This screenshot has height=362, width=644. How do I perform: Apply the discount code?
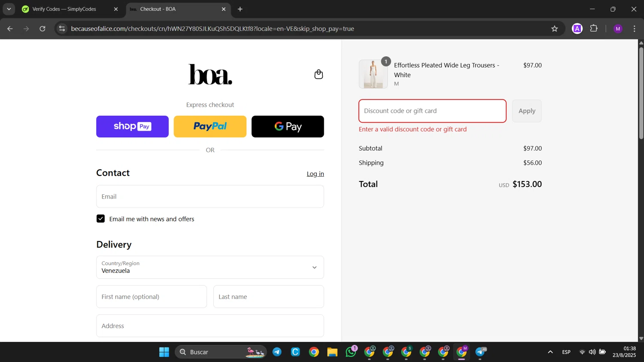tap(527, 111)
